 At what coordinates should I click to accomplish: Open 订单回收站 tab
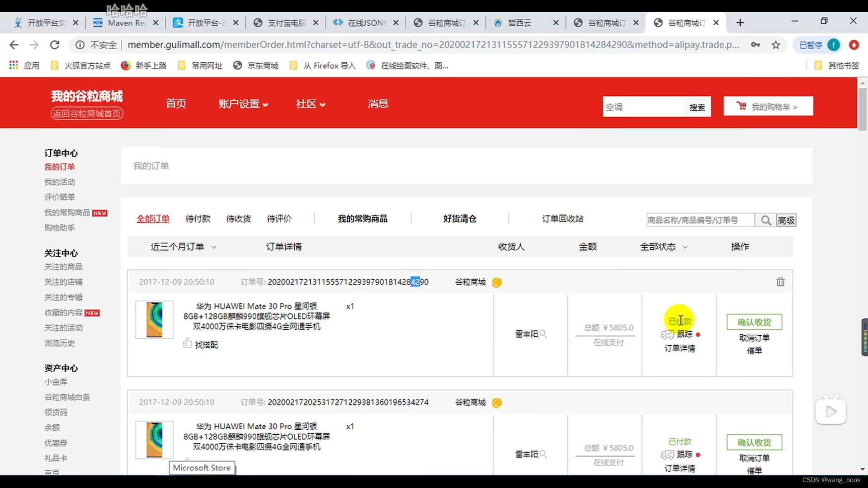pyautogui.click(x=563, y=219)
